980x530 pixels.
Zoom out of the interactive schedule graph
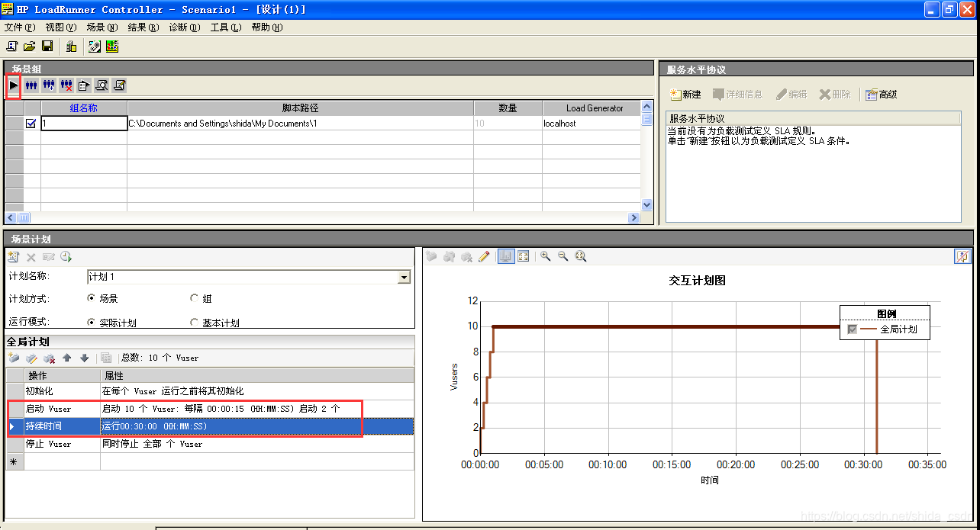click(x=563, y=257)
